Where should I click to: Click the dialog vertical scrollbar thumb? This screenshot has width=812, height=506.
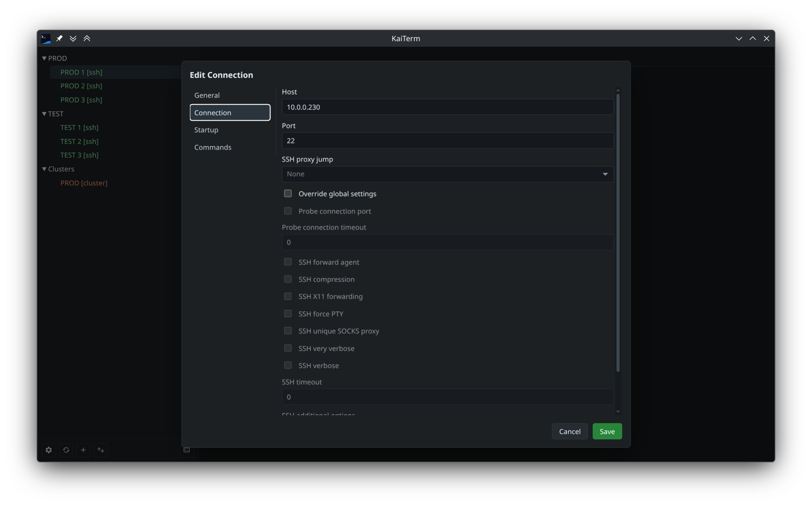[x=618, y=233]
